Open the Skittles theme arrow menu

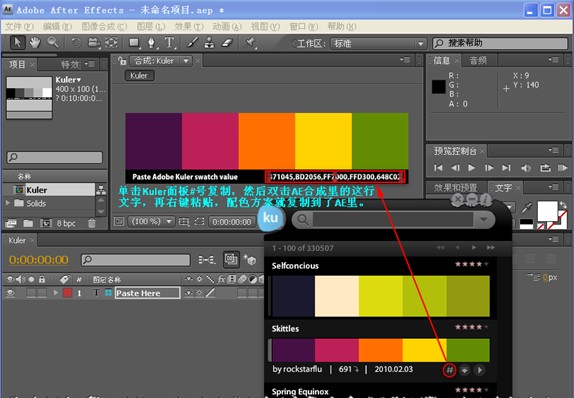click(480, 370)
